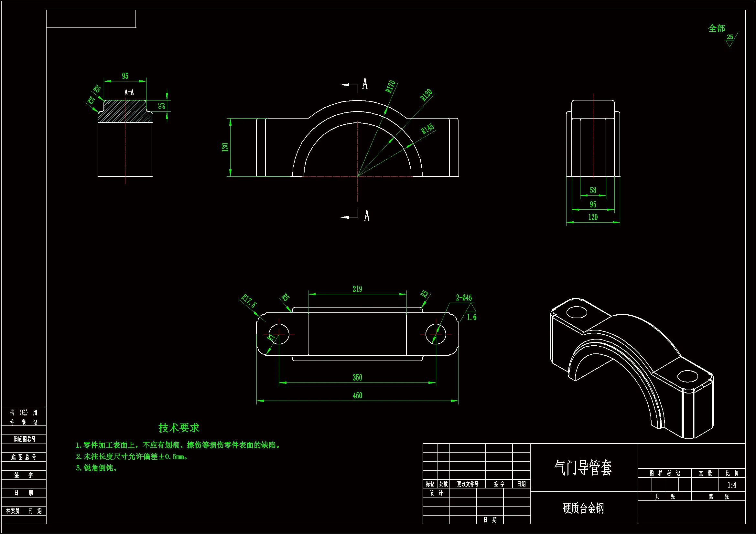This screenshot has height=534, width=756.
Task: Click the 技术要求 heading text
Action: pyautogui.click(x=179, y=428)
